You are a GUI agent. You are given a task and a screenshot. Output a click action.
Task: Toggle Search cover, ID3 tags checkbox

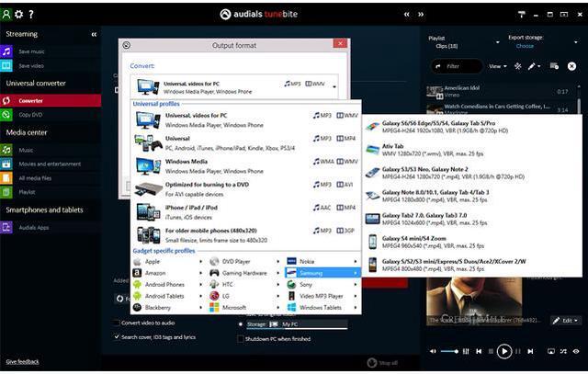point(117,337)
